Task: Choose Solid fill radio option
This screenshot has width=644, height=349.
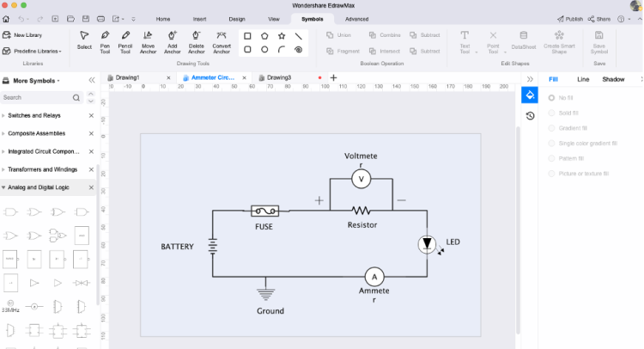Action: click(551, 113)
